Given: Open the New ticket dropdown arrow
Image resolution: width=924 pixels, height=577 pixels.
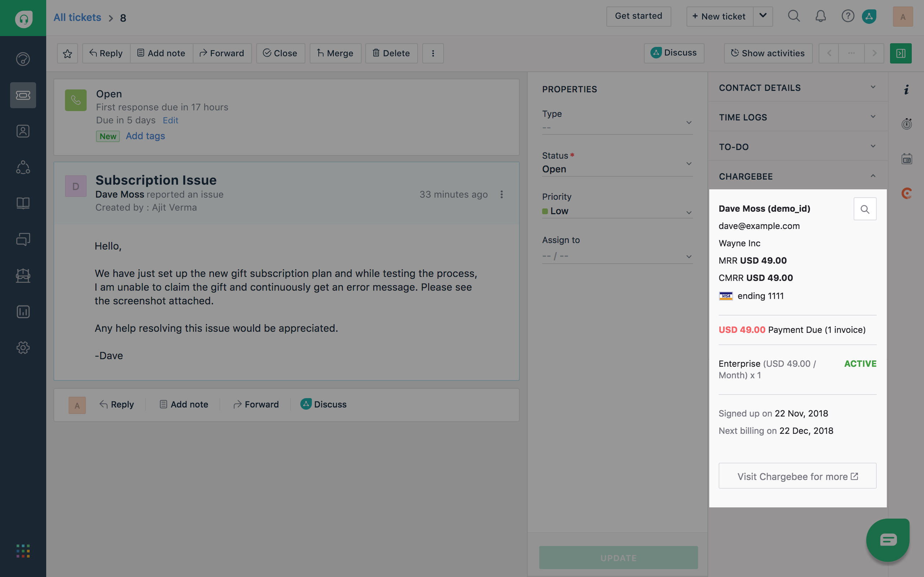Looking at the screenshot, I should click(763, 17).
